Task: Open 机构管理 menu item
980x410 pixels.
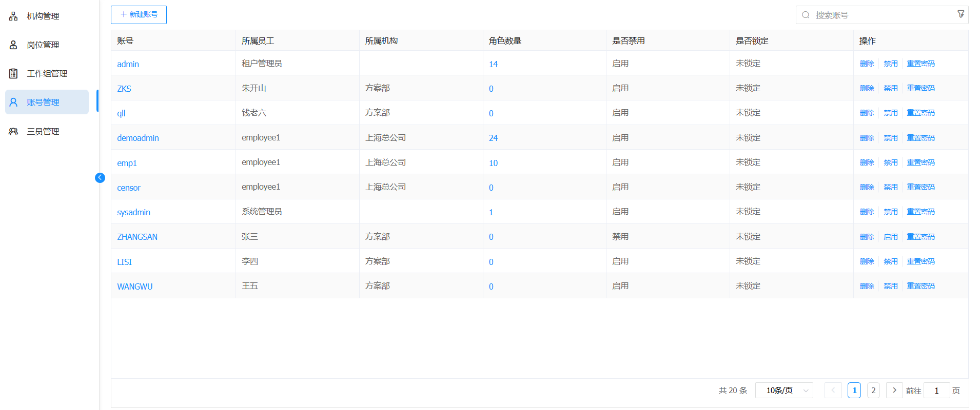Action: [43, 16]
